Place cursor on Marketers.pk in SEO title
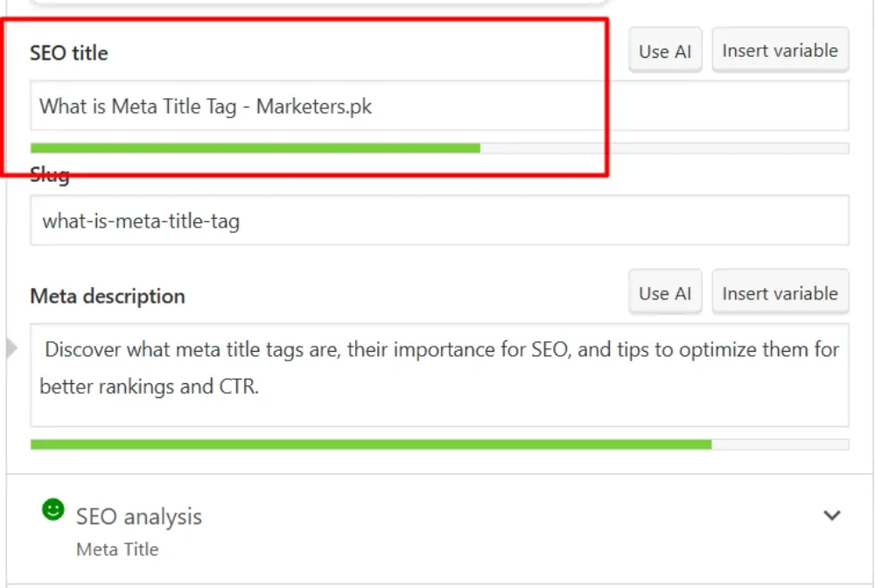The height and width of the screenshot is (588, 875). coord(314,107)
